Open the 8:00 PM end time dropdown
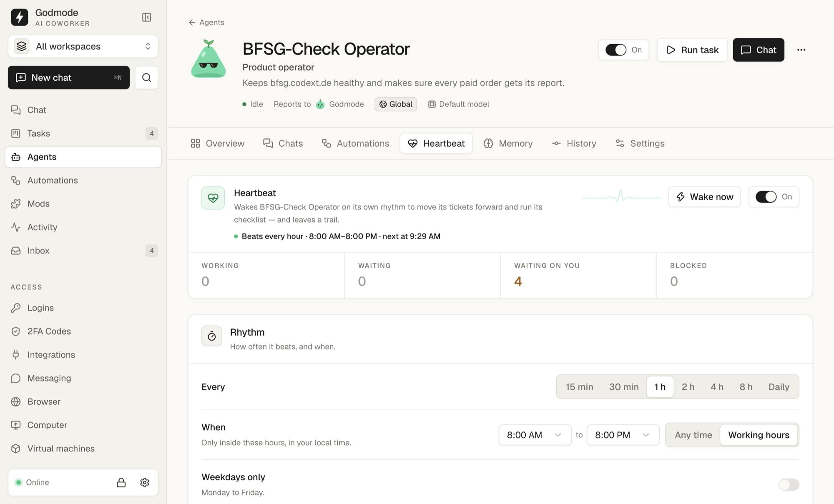The width and height of the screenshot is (834, 504). tap(623, 435)
